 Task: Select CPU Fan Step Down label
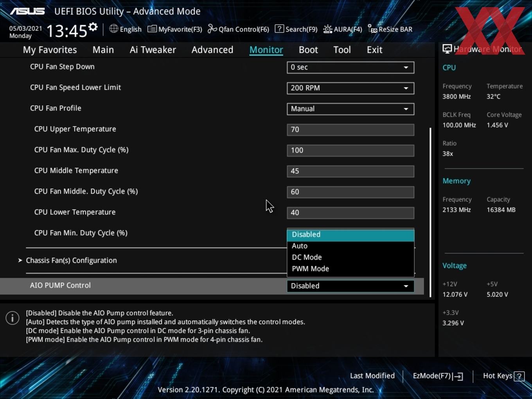tap(62, 67)
